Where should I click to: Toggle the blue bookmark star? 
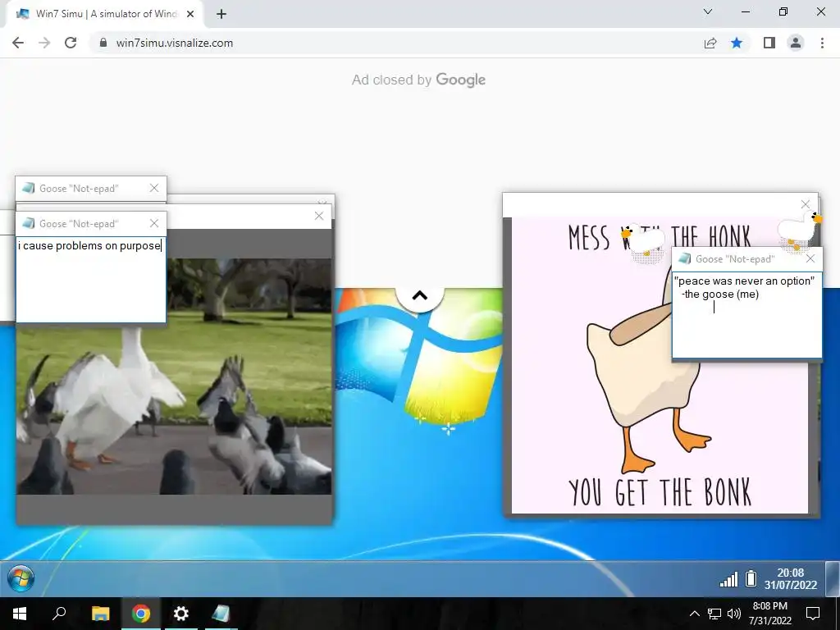(737, 43)
